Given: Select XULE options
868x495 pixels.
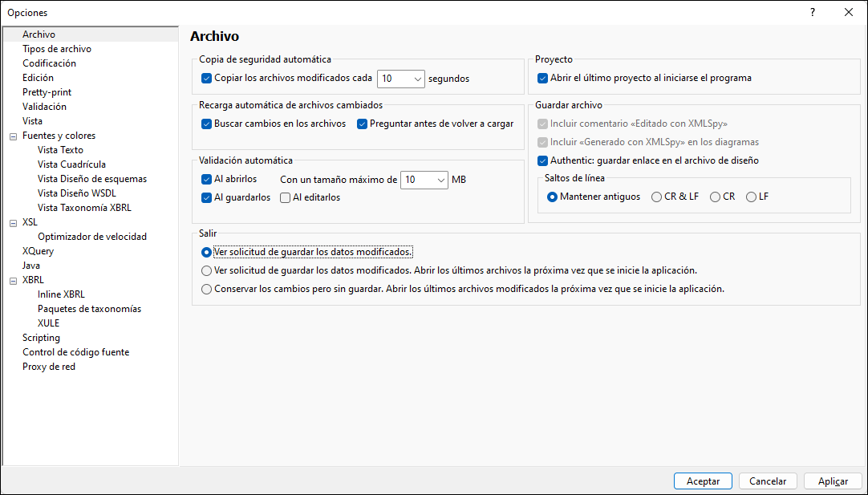Looking at the screenshot, I should [x=49, y=323].
